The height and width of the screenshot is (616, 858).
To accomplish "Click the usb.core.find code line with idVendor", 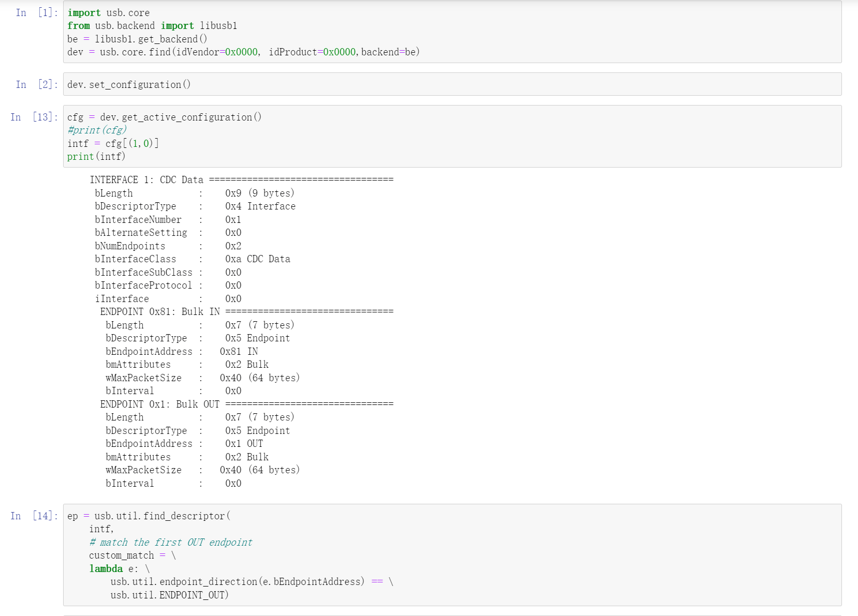I will pos(243,52).
